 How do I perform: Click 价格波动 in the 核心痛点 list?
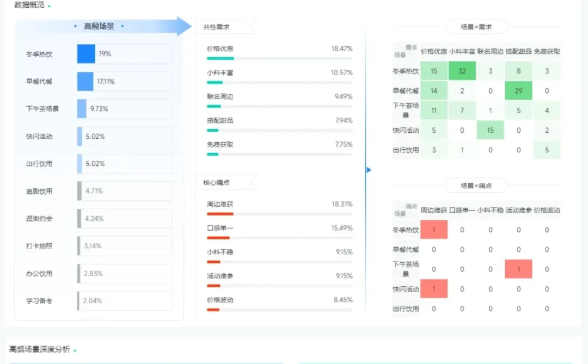pos(220,300)
